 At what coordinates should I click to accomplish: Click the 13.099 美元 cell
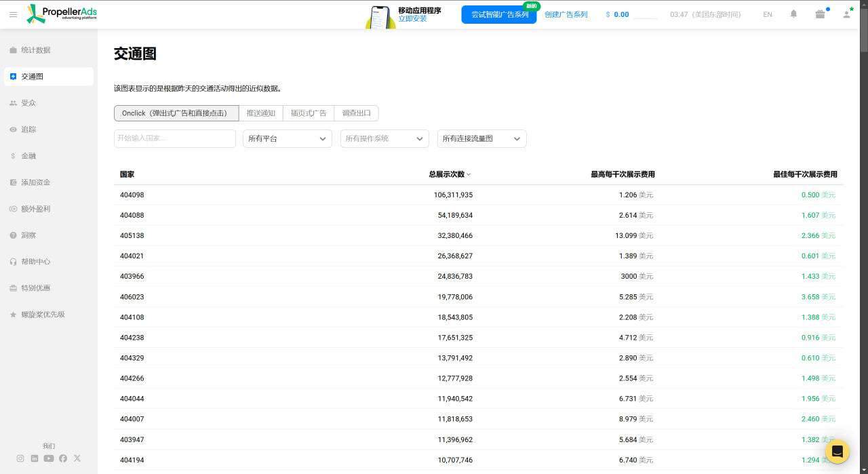(634, 236)
